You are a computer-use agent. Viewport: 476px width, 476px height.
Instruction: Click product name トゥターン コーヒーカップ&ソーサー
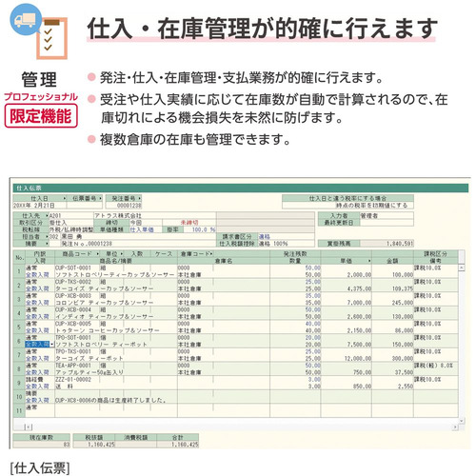pos(108,330)
